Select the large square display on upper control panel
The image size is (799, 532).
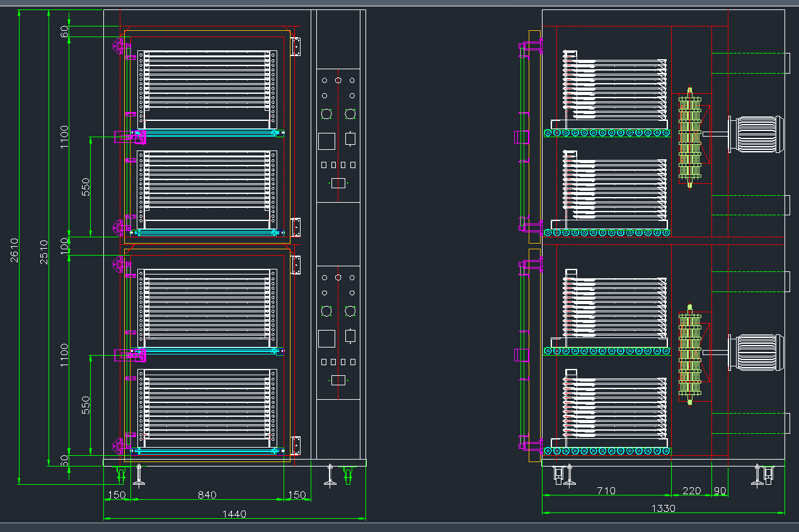326,141
